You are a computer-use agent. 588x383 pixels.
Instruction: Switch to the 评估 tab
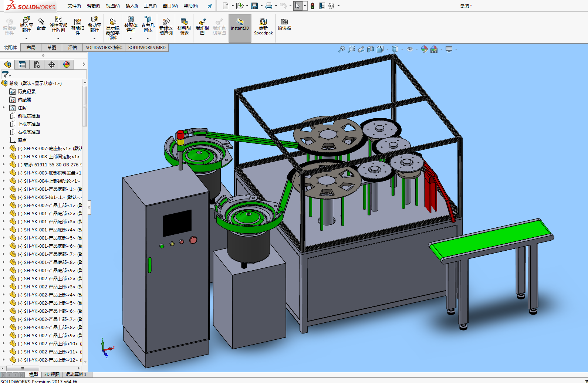coord(72,48)
